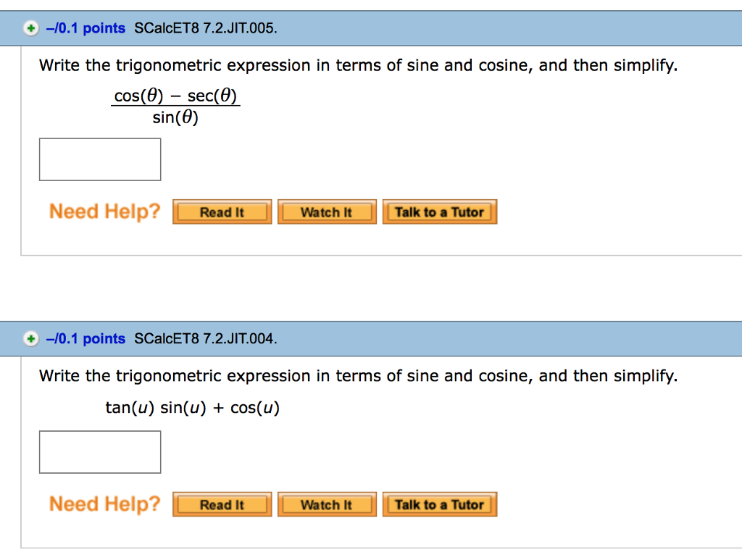Expand details for the tan(u) simplification question
The height and width of the screenshot is (560, 742).
(30, 338)
